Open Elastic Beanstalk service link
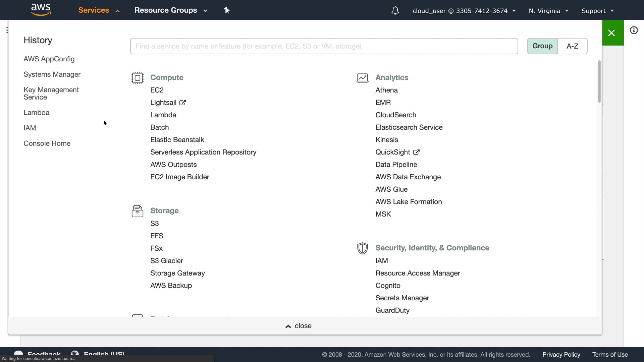 177,140
